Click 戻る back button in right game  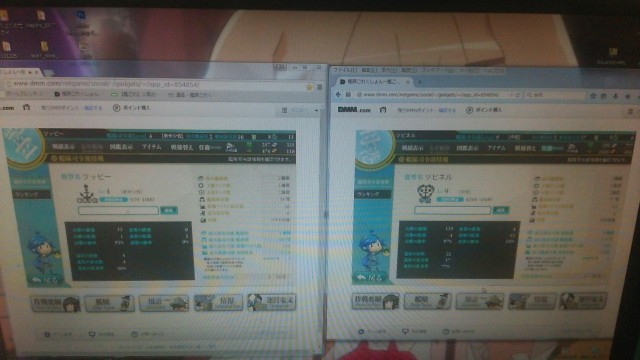coord(370,277)
